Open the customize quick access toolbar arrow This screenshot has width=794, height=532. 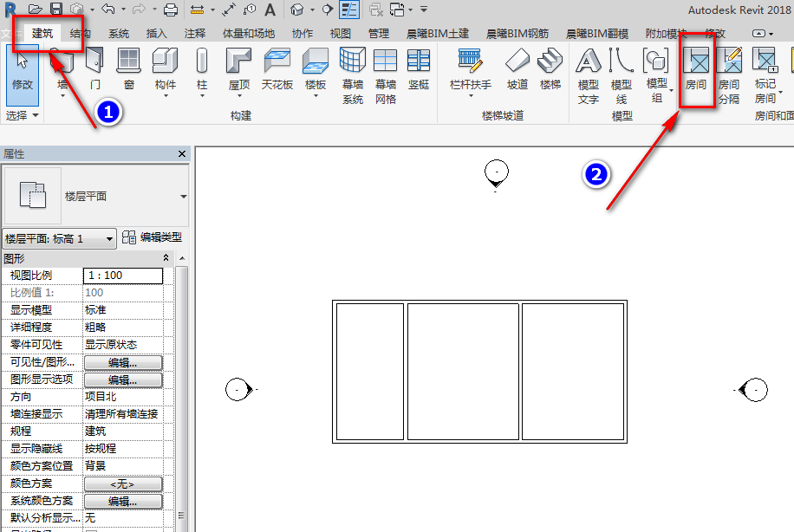[424, 10]
